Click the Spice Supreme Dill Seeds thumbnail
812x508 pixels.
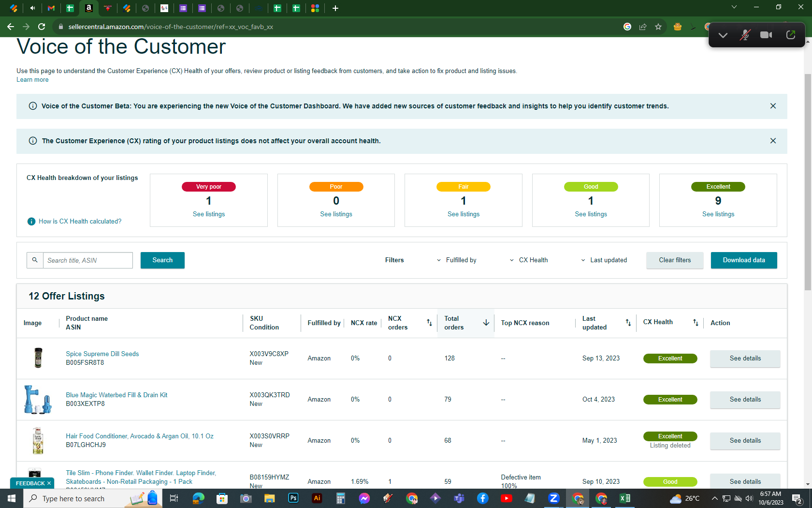[x=38, y=358]
